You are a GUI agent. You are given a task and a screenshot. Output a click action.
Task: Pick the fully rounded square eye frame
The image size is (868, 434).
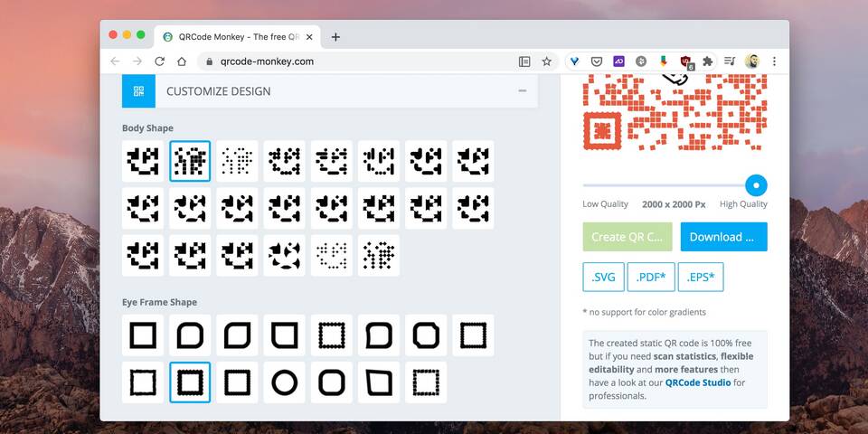coord(332,382)
